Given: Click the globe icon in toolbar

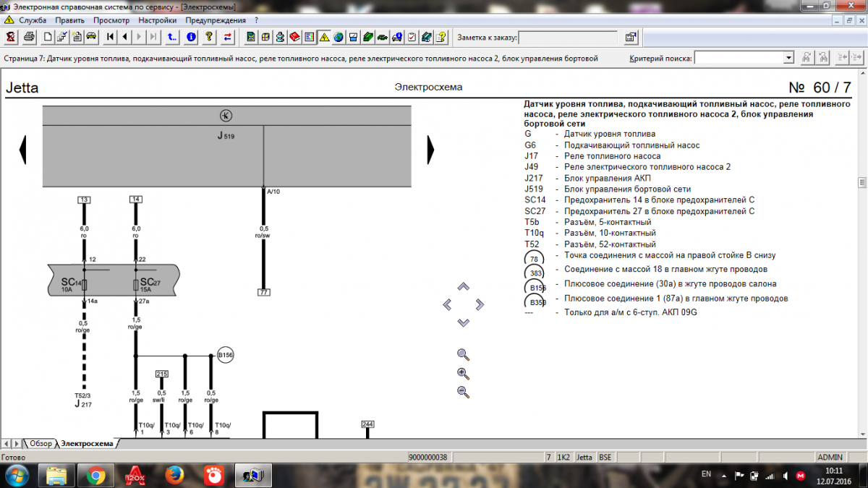Looking at the screenshot, I should click(x=338, y=36).
